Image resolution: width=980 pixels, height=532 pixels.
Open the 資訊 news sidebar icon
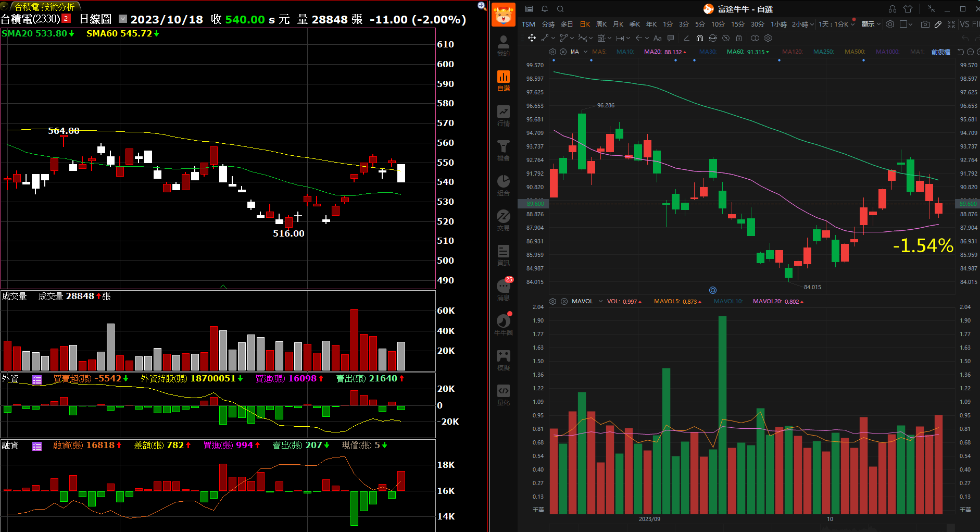pos(504,255)
